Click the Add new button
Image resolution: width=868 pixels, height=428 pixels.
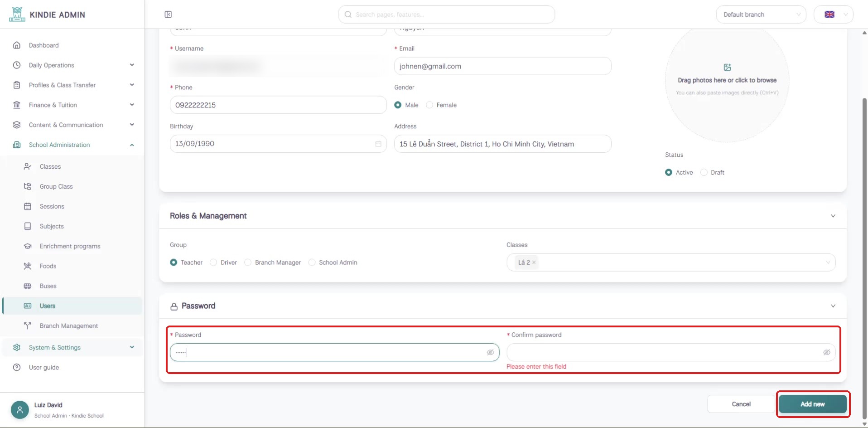click(813, 404)
